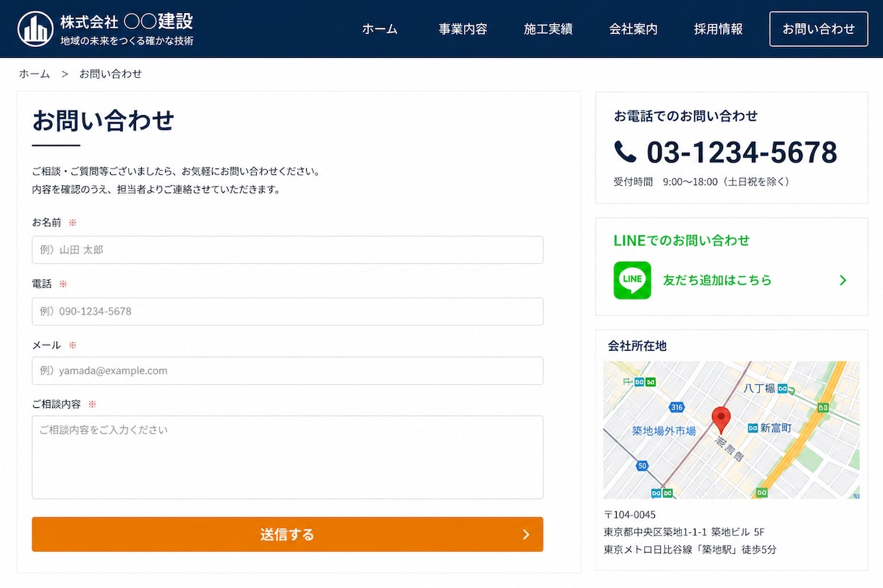Image resolution: width=883 pixels, height=588 pixels.
Task: Open the 会社案内 menu item
Action: tap(633, 29)
